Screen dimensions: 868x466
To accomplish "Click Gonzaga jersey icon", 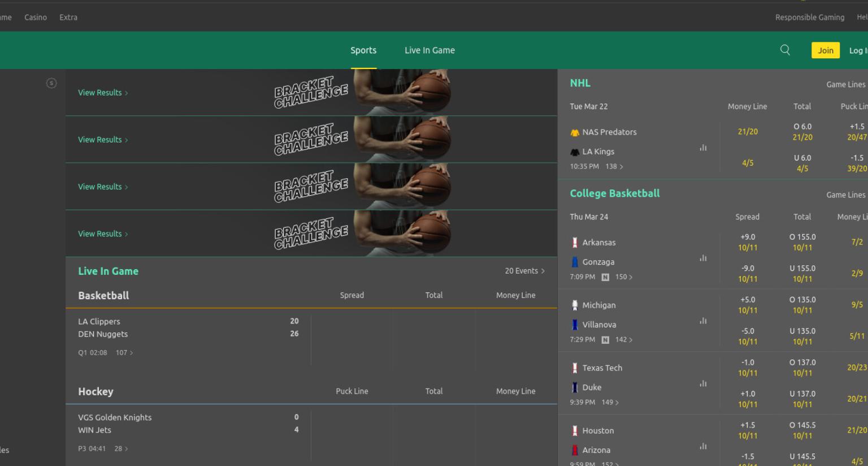I will (575, 262).
